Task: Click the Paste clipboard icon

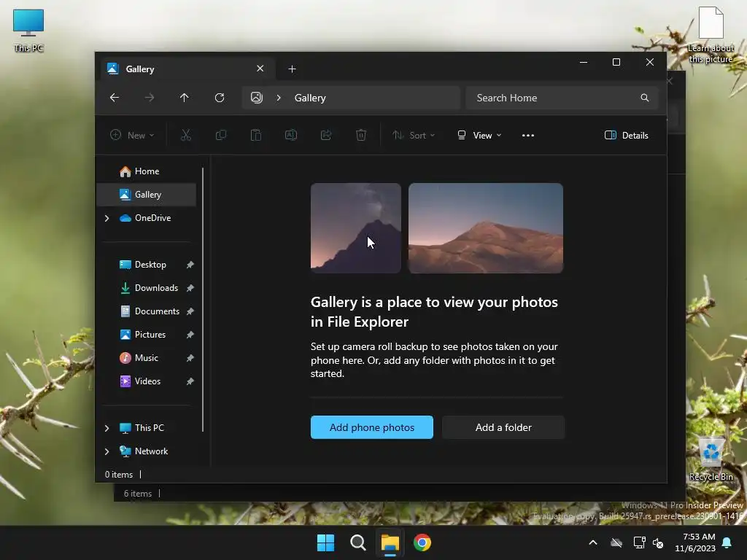Action: coord(256,135)
